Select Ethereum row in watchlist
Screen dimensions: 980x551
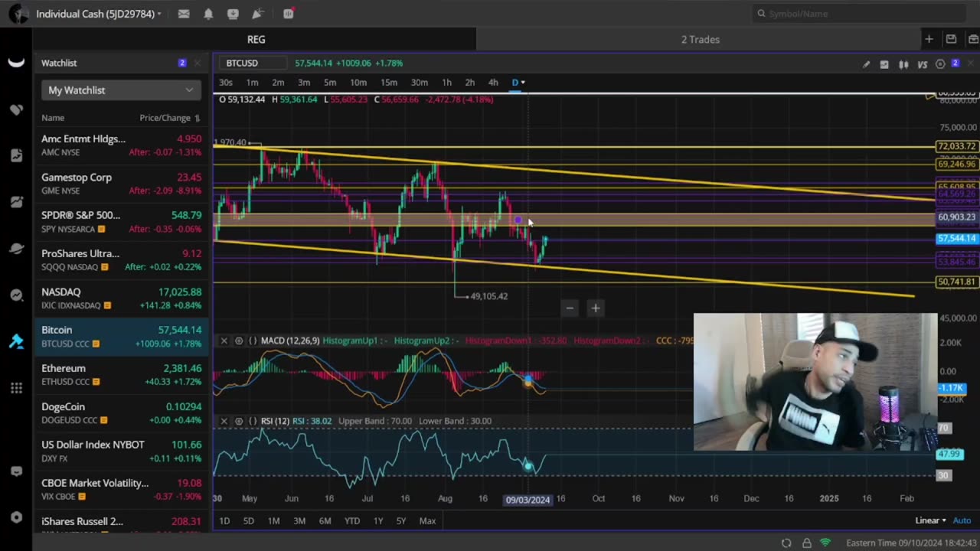(x=121, y=375)
